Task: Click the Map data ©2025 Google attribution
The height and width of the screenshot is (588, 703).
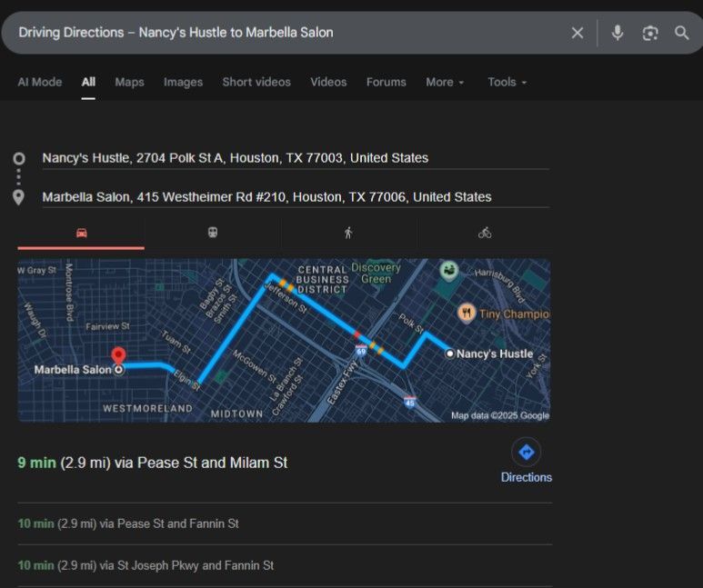Action: 500,415
